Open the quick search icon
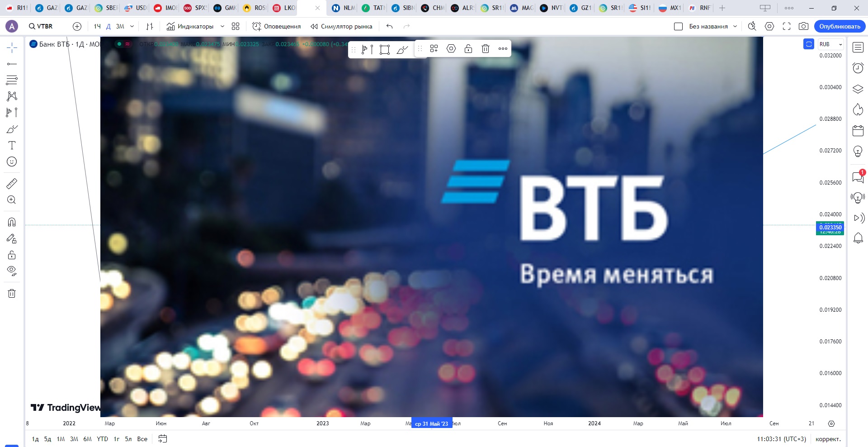The image size is (868, 447). pos(752,26)
